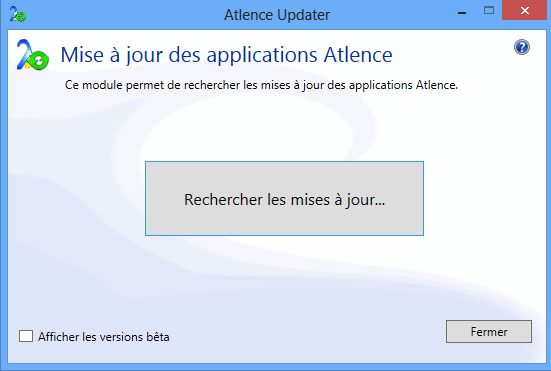Click the 'Atlence Updater' title bar text
Screen dimensions: 551x371
[x=277, y=15]
